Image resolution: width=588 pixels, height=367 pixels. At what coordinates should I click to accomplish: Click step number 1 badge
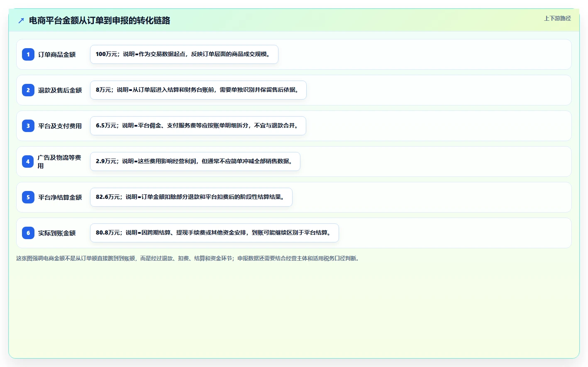point(28,54)
